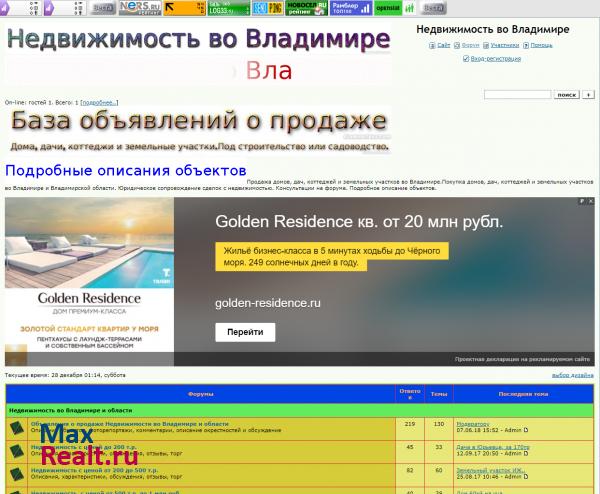Click the 219 replies count cell
Screen dimensions: 600x494
pos(410,429)
